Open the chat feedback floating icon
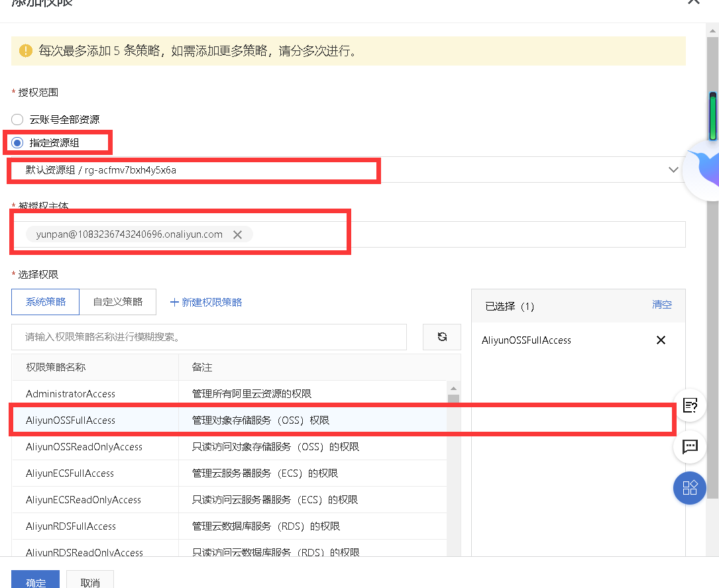Image resolution: width=719 pixels, height=588 pixels. (x=690, y=446)
